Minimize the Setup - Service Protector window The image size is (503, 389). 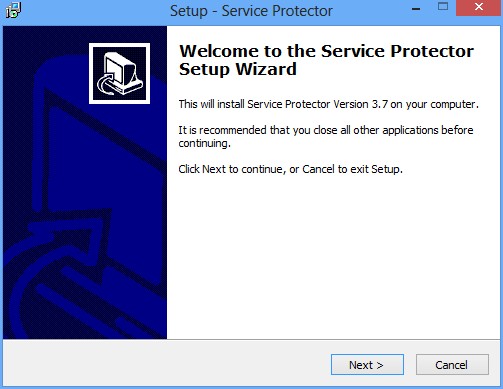pyautogui.click(x=416, y=8)
